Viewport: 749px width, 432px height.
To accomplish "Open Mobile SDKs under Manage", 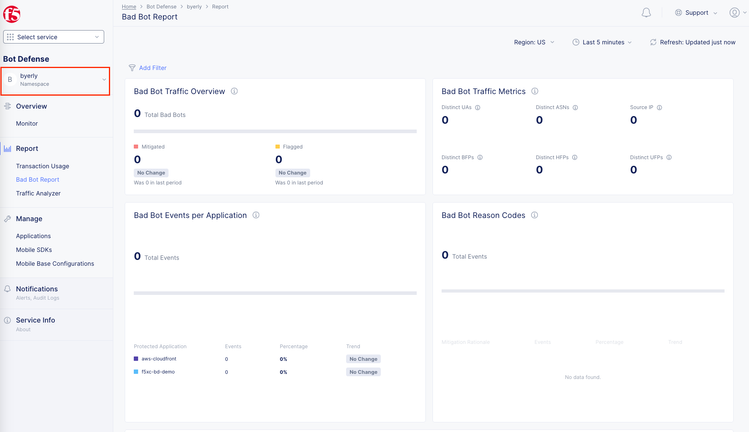I will click(x=35, y=250).
